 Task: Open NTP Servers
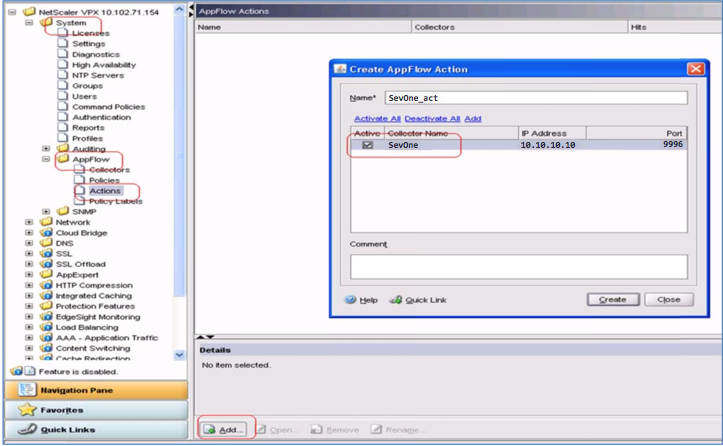tap(98, 75)
